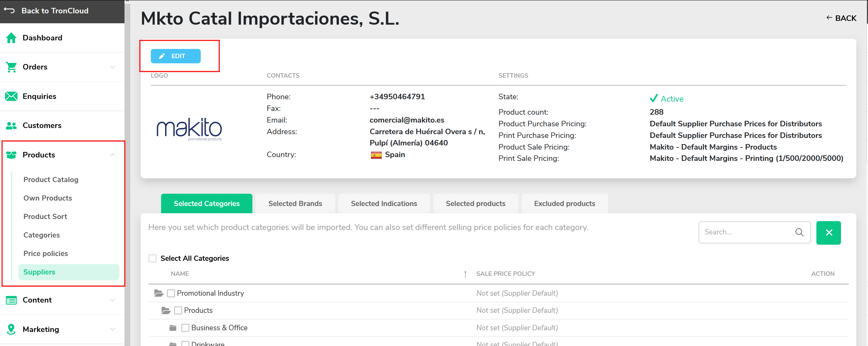Click Makito - Default Margins - Products value
The image size is (868, 346).
click(x=713, y=147)
